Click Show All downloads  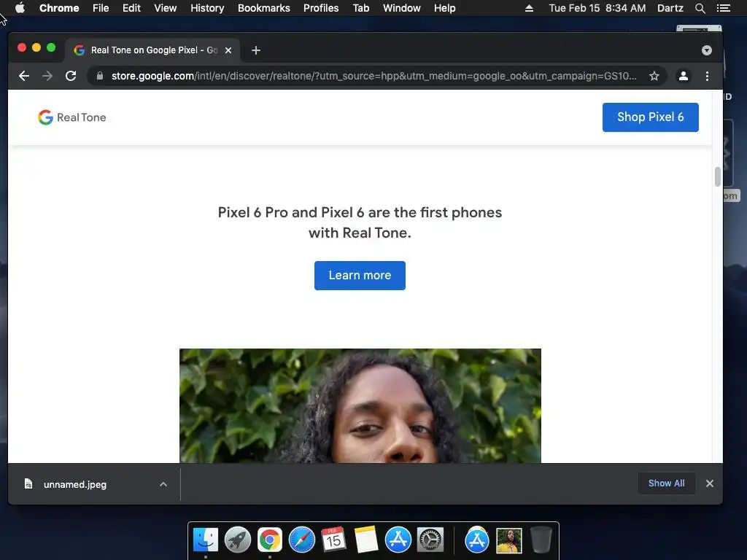tap(666, 483)
